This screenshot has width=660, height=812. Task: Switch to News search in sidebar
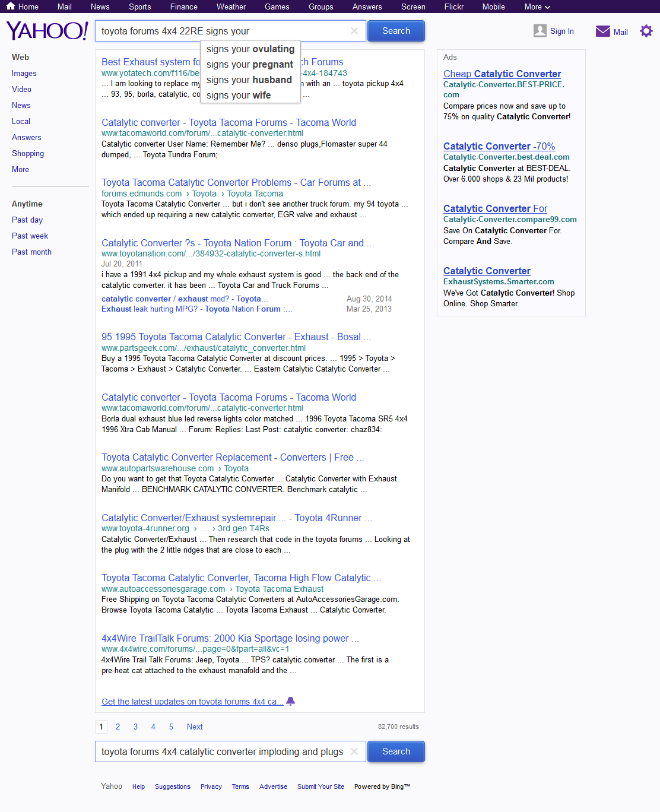click(x=21, y=105)
